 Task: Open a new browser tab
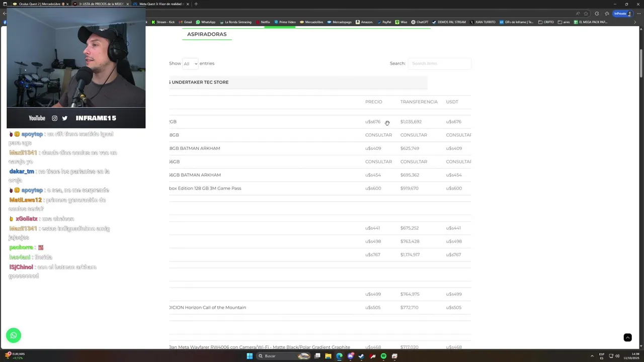[x=196, y=4]
